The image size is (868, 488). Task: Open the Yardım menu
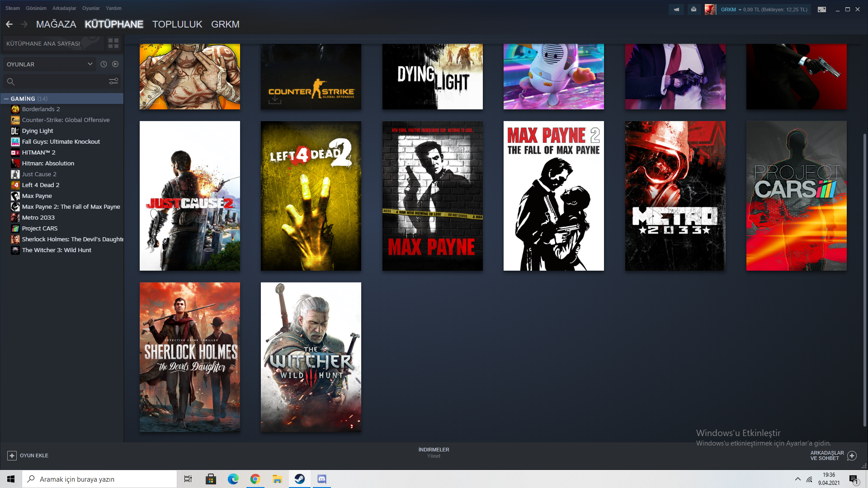(113, 8)
